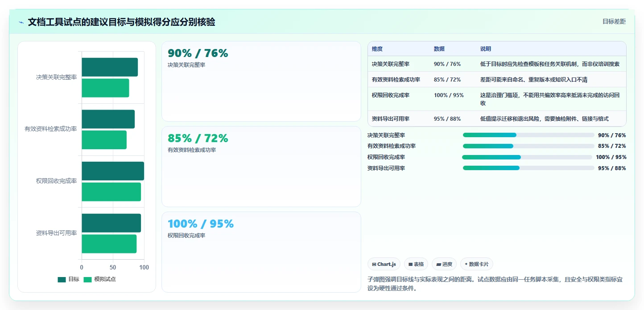Click the 90% / 76% value in the table
The image size is (644, 310).
click(447, 64)
